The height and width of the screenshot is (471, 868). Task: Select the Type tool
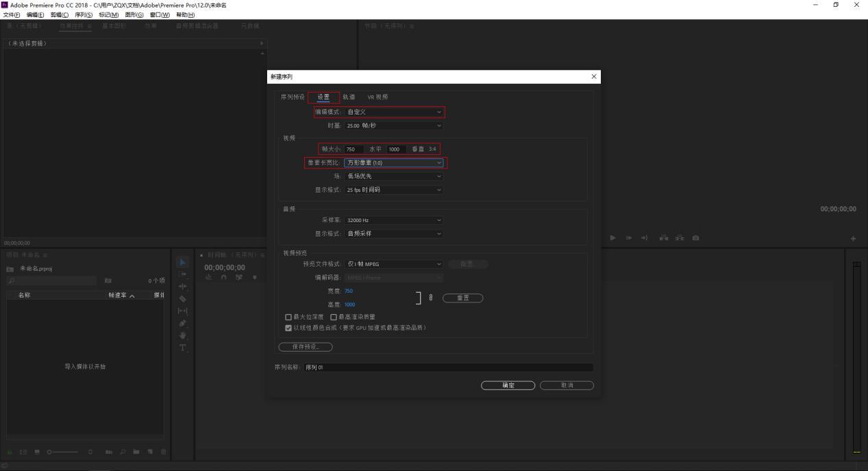click(183, 348)
